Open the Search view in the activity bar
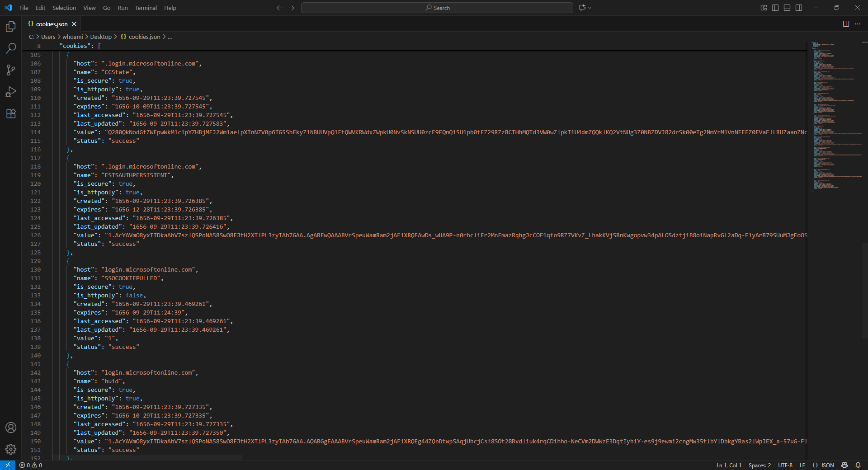 pos(11,48)
